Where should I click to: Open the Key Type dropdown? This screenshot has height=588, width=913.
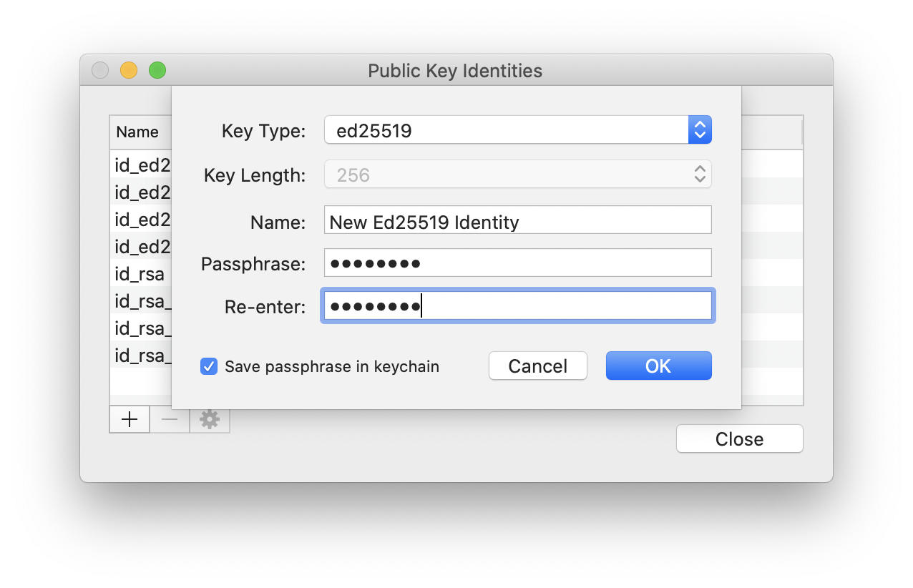(517, 131)
